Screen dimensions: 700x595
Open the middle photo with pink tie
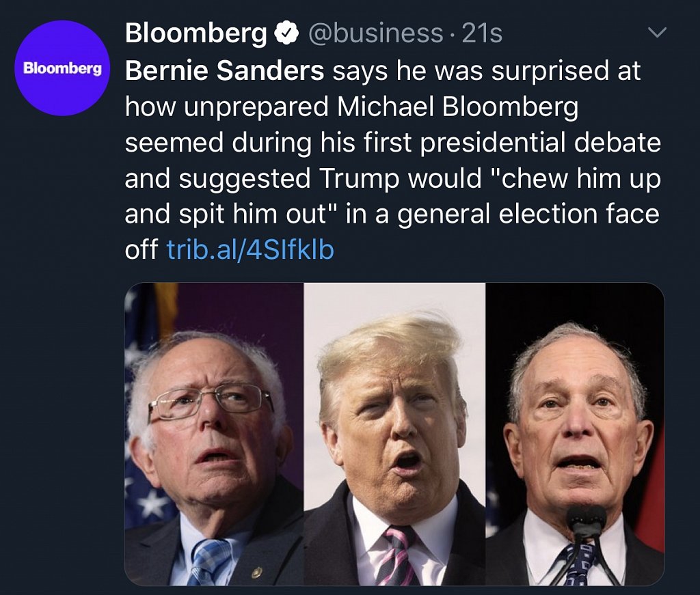point(394,434)
